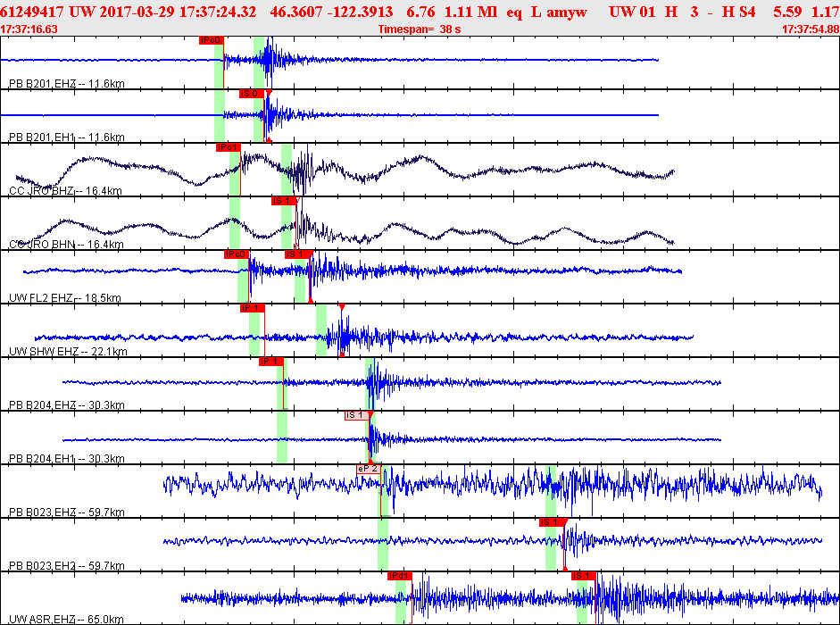Click the iS 1 pick flag on FL2 EHZ

coord(296,254)
